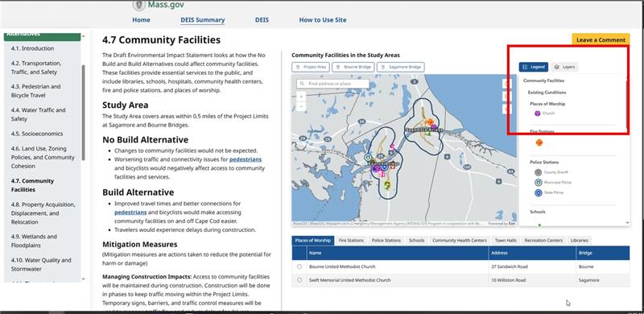Screen dimensions: 644x314
Task: Switch to the Layers panel
Action: [x=564, y=67]
